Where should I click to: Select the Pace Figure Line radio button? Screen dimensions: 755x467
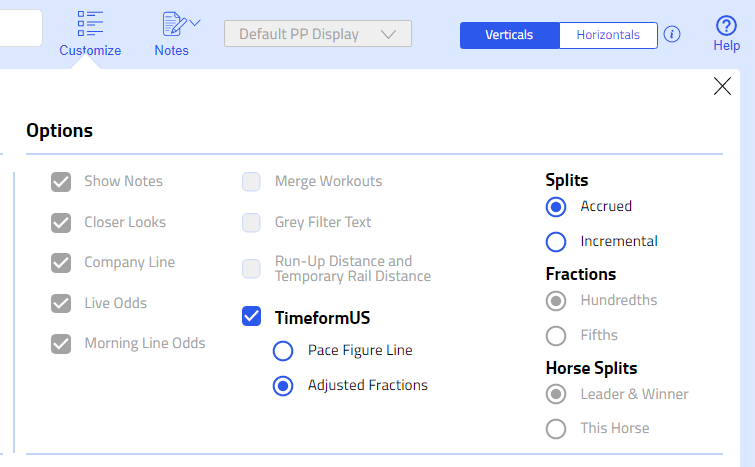tap(283, 350)
